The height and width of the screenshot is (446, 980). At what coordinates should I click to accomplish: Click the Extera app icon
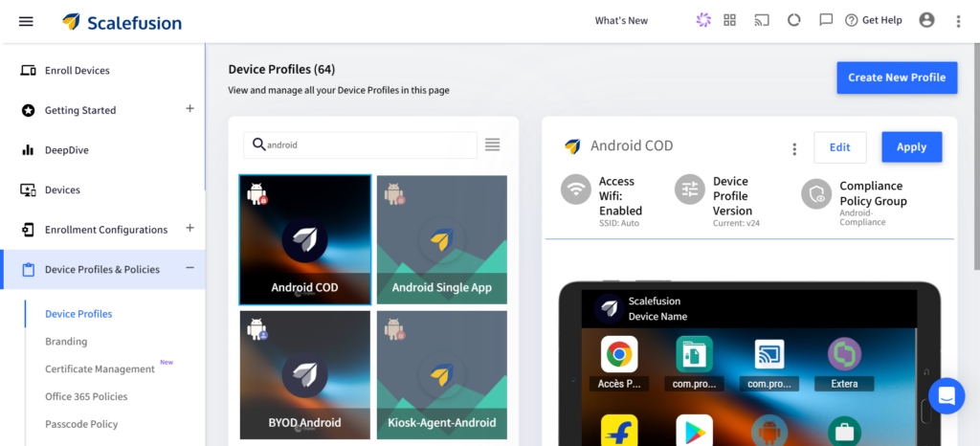coord(844,354)
